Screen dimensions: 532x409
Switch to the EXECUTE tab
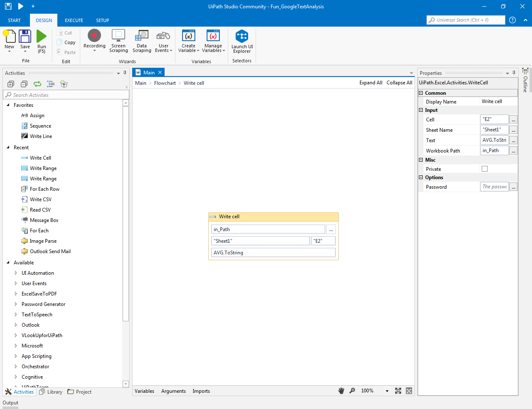[74, 20]
